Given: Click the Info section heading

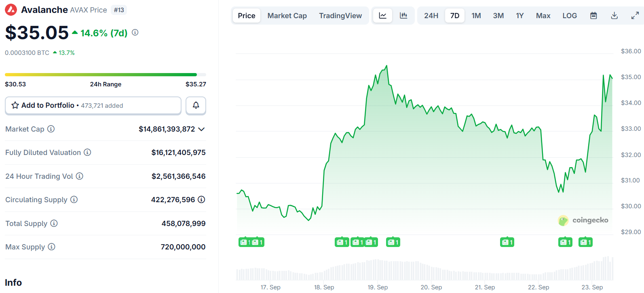Looking at the screenshot, I should click(x=13, y=283).
